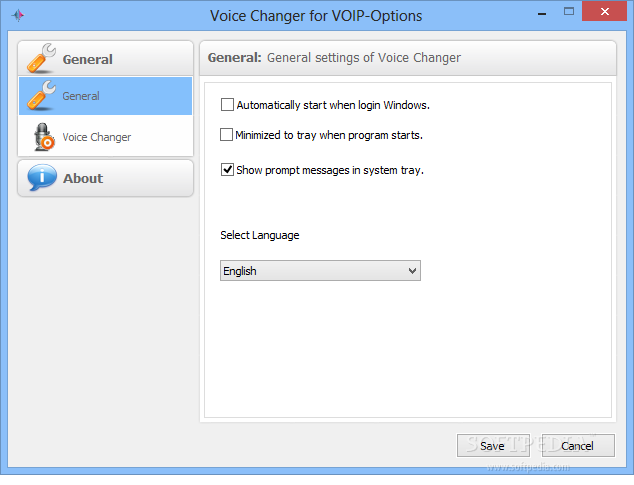Open the Voice Changer settings page
Viewport: 634px width, 485px height.
coord(106,137)
